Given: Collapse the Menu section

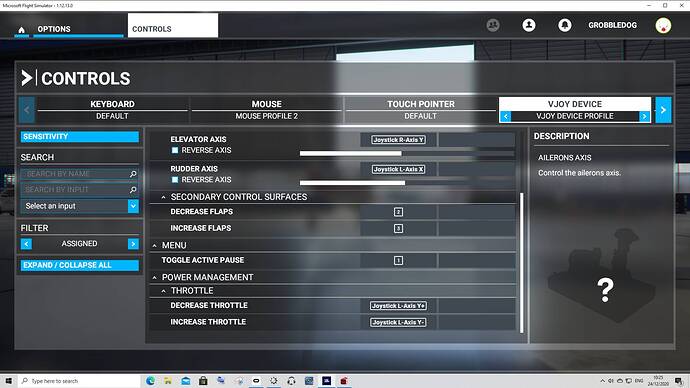Looking at the screenshot, I should coord(154,245).
